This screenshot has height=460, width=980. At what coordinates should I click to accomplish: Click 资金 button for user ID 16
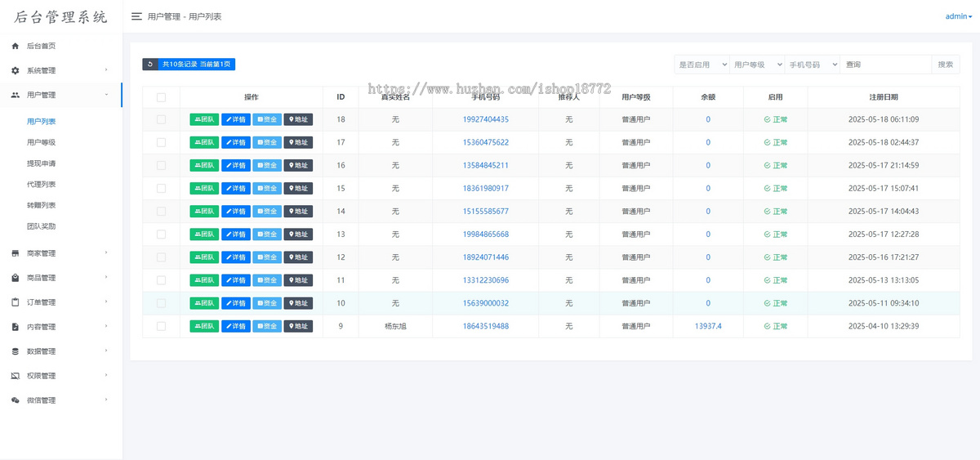click(x=267, y=165)
